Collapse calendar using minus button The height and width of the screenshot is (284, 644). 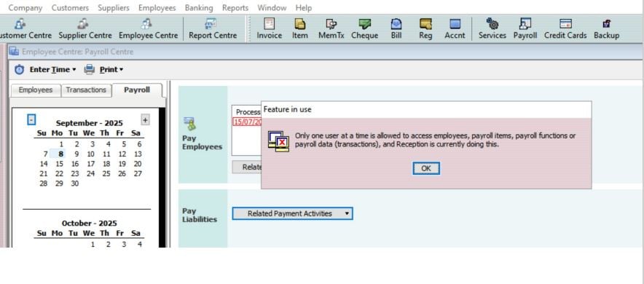[31, 119]
